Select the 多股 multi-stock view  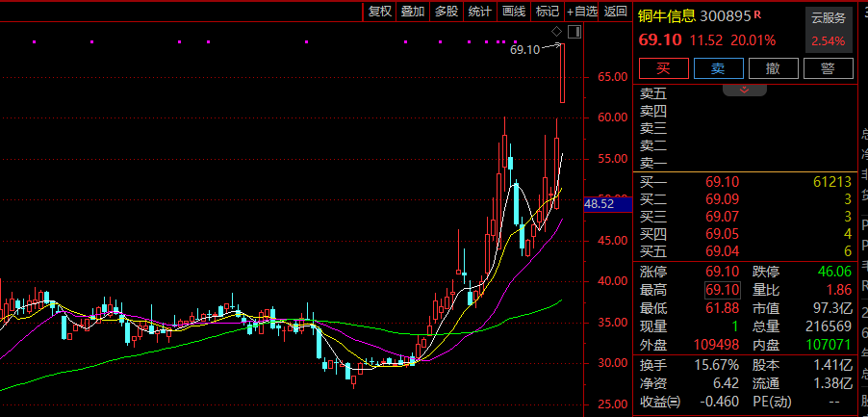[447, 12]
